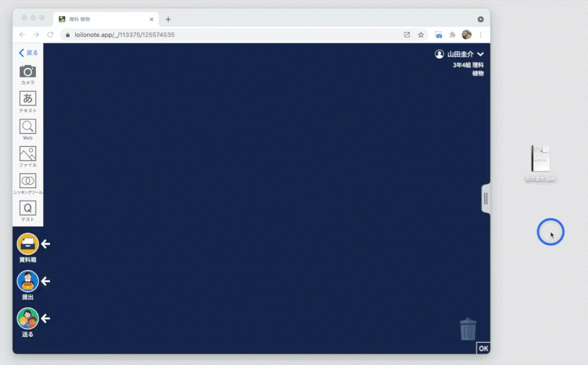Open the Extensions puzzle icon
Image resolution: width=588 pixels, height=365 pixels.
click(x=453, y=34)
